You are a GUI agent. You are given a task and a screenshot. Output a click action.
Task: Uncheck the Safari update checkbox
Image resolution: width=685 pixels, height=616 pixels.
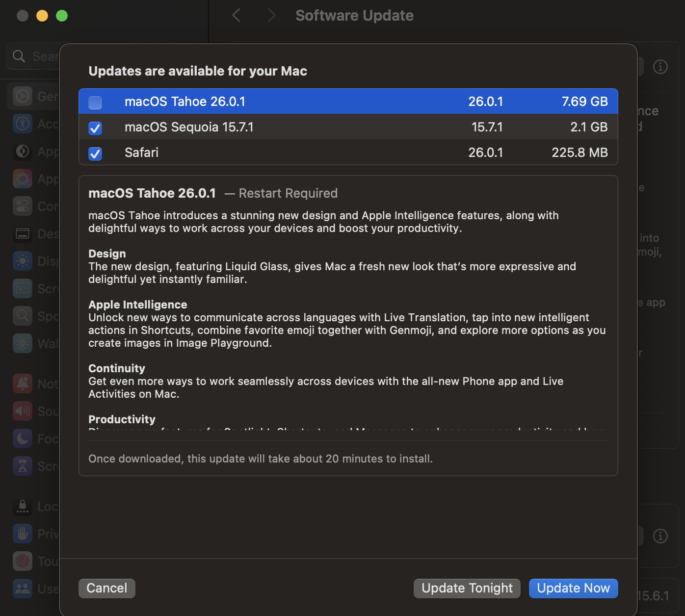point(95,154)
